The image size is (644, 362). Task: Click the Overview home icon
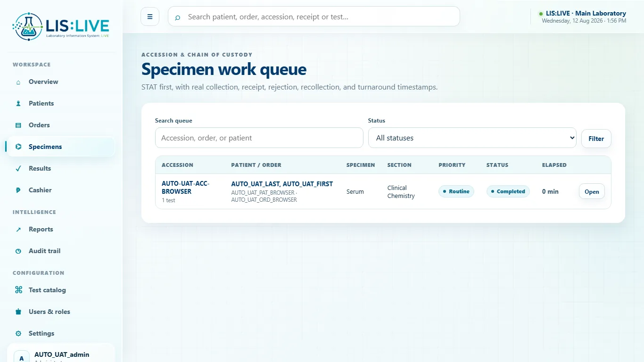click(18, 82)
